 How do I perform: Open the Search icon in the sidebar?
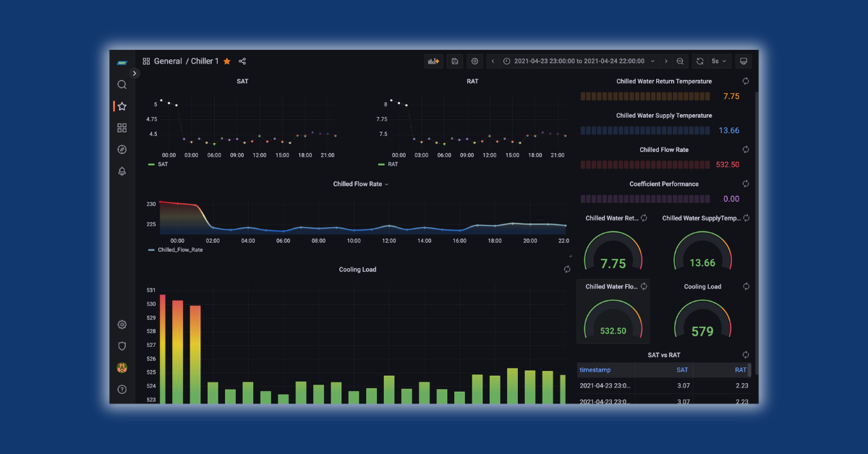coord(122,85)
